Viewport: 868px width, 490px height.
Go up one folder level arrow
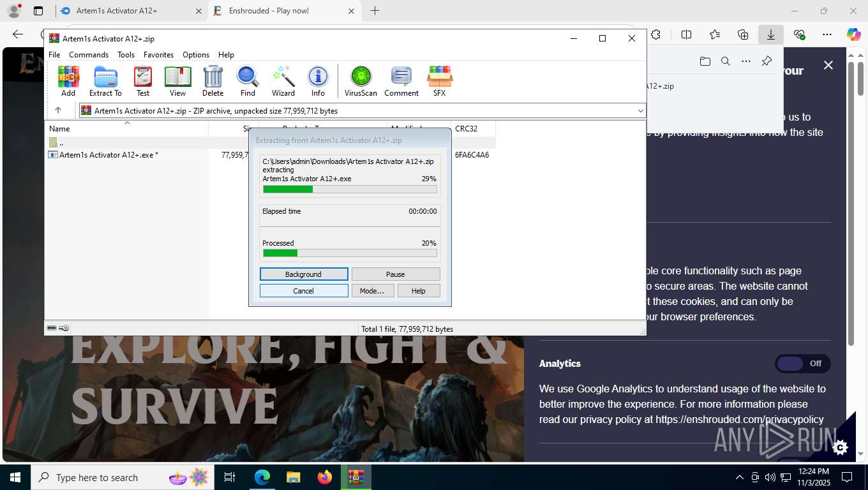58,110
